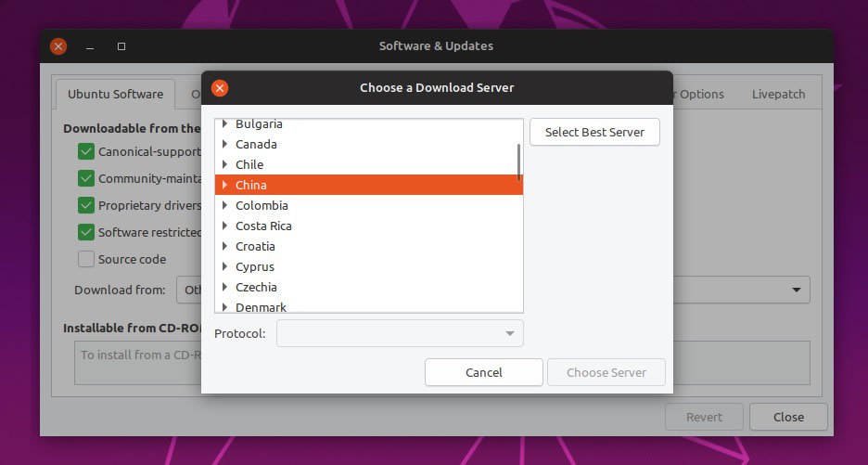Select Colombia in the country list
The height and width of the screenshot is (465, 868).
pos(369,206)
